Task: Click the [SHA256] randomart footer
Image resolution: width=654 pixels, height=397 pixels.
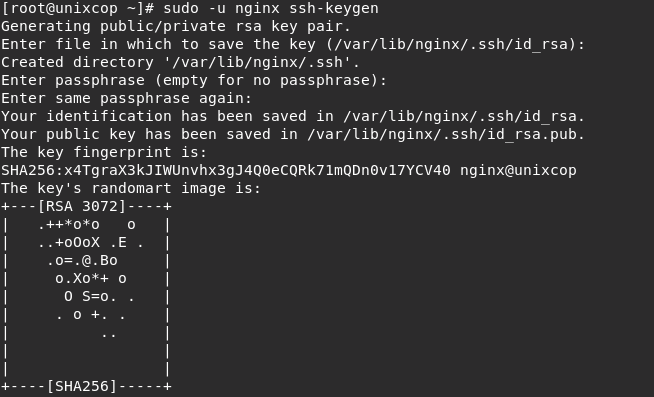Action: point(82,386)
